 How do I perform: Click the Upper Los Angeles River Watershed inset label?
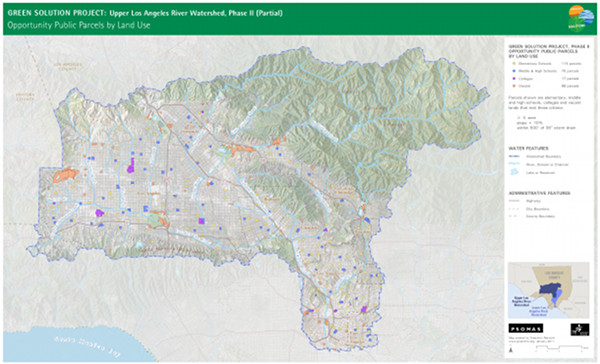pyautogui.click(x=522, y=301)
